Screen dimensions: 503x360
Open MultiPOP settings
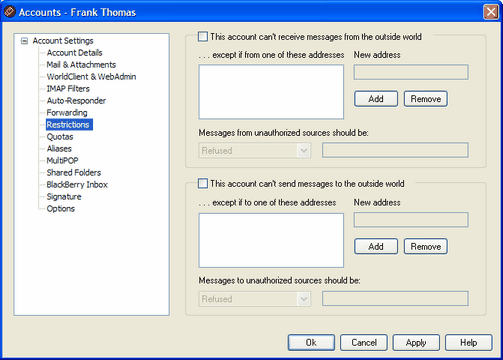click(62, 161)
